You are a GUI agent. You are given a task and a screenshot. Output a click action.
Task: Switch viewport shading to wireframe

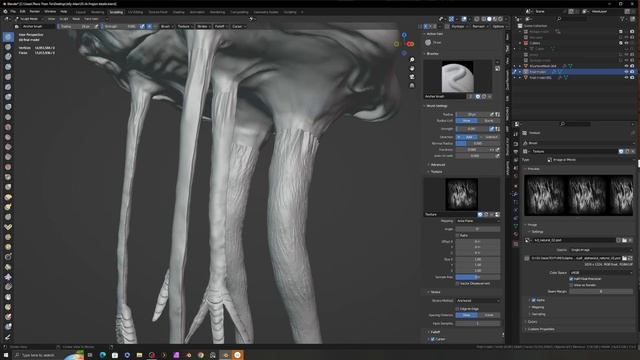point(484,19)
